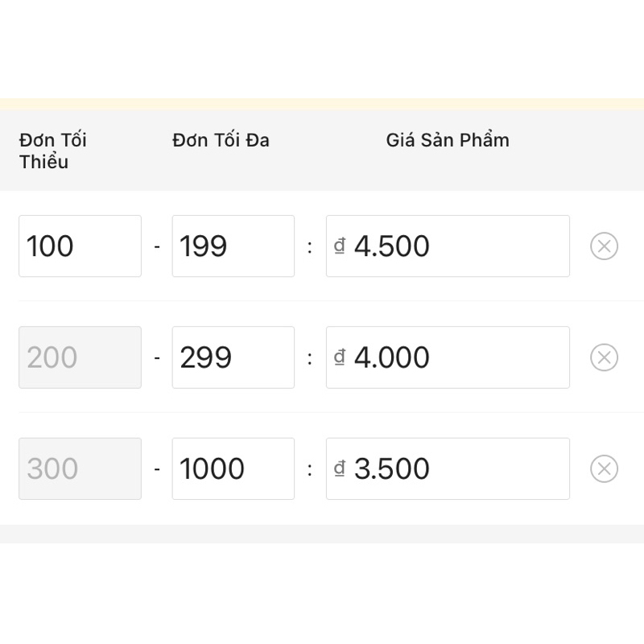
Task: Click the đ symbol beside 4.500
Action: (x=340, y=246)
